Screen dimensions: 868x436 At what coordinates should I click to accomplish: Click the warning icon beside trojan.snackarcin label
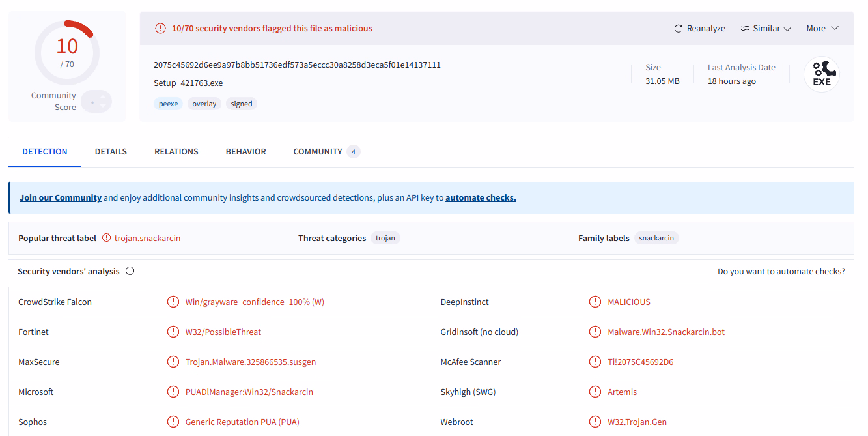point(107,238)
